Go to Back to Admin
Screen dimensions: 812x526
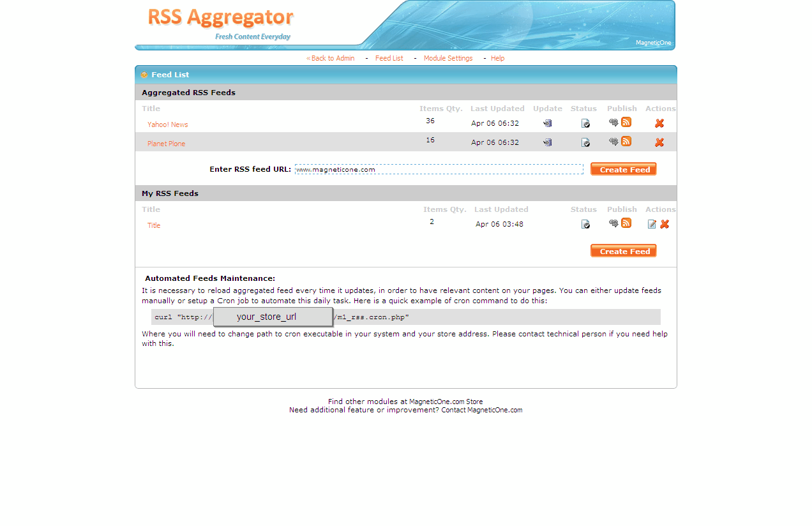pyautogui.click(x=331, y=58)
